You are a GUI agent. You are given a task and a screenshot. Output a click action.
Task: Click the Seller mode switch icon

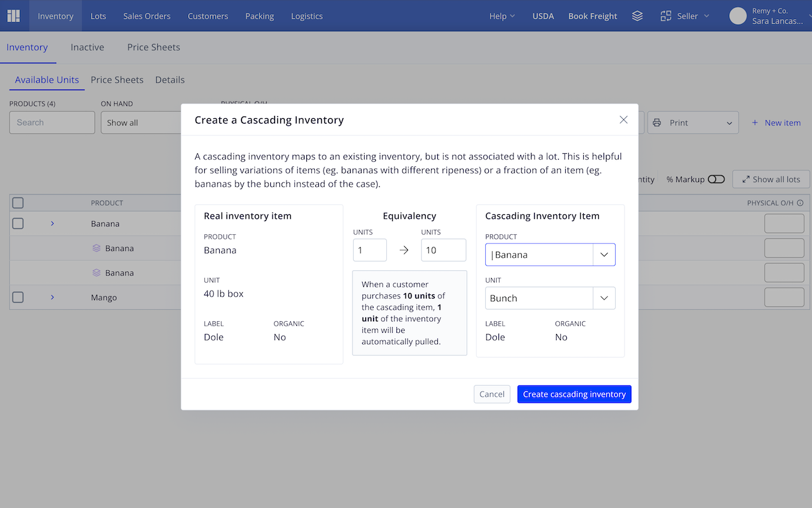[x=665, y=16]
